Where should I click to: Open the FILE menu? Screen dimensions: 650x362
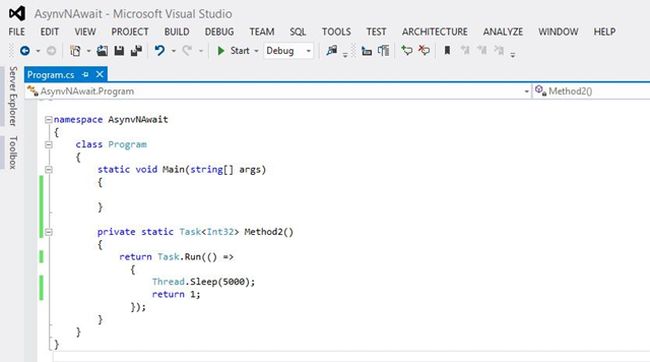(x=17, y=32)
